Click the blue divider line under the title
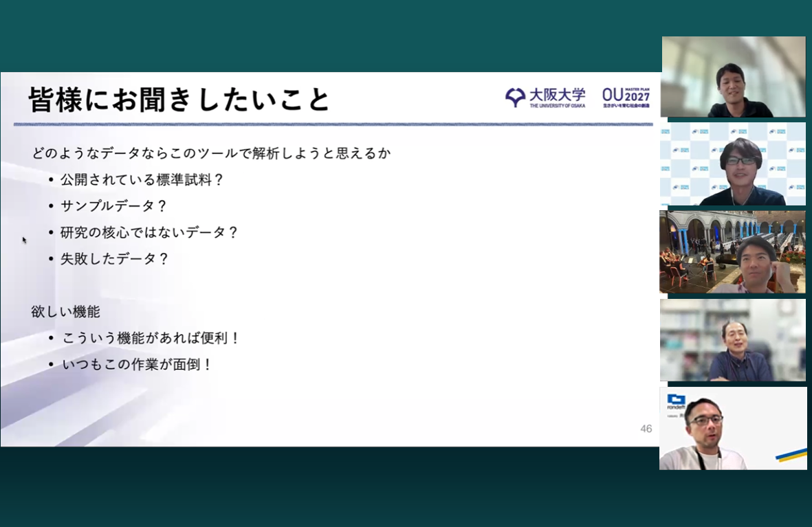 pyautogui.click(x=333, y=124)
